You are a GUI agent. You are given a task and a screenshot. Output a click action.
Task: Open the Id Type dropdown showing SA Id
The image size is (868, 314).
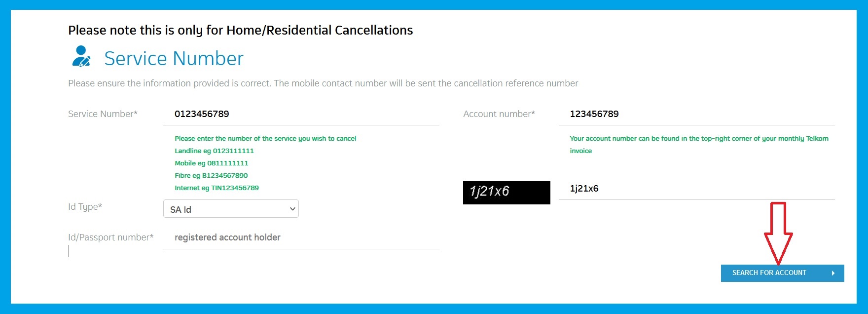[231, 209]
